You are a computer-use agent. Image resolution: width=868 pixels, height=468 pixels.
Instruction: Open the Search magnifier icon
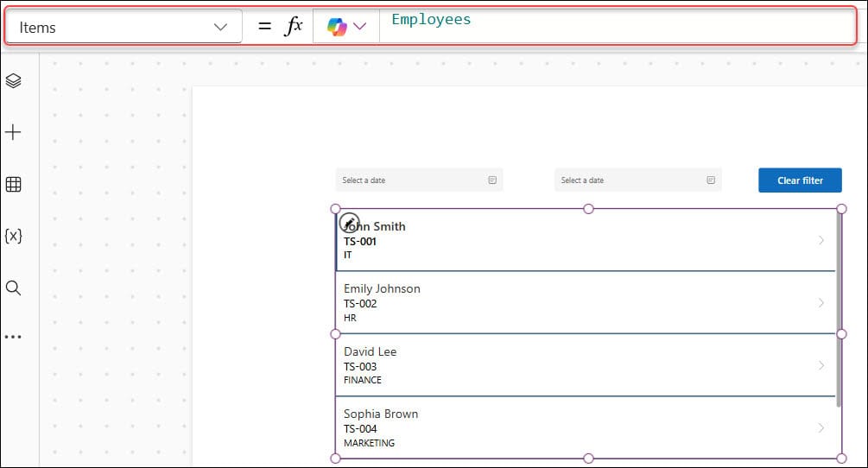tap(13, 288)
